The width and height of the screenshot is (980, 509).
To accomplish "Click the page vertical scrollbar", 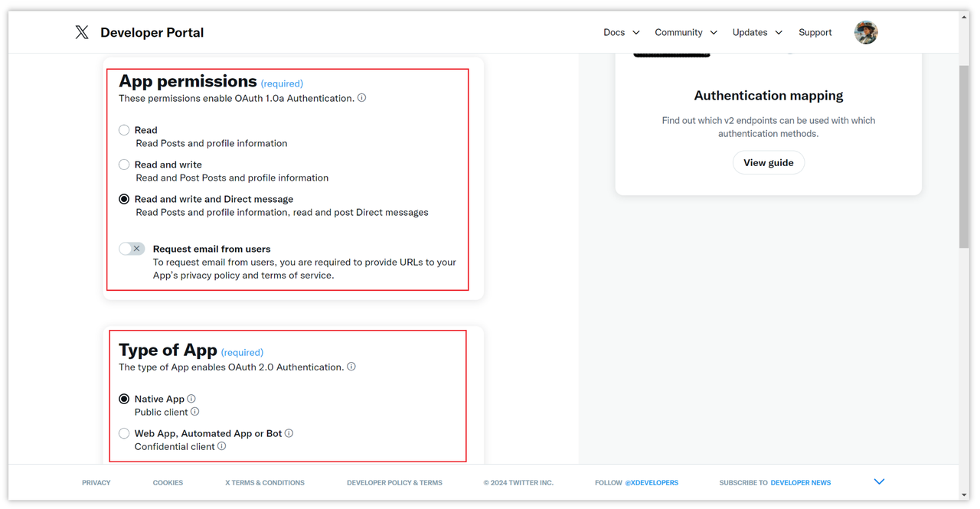I will tap(964, 157).
